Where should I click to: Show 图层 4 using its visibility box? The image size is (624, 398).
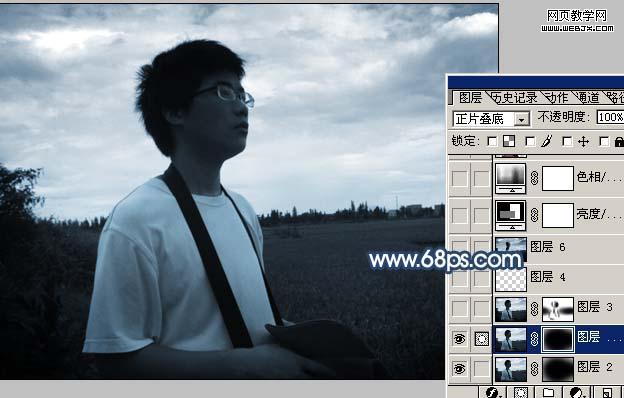(x=460, y=278)
